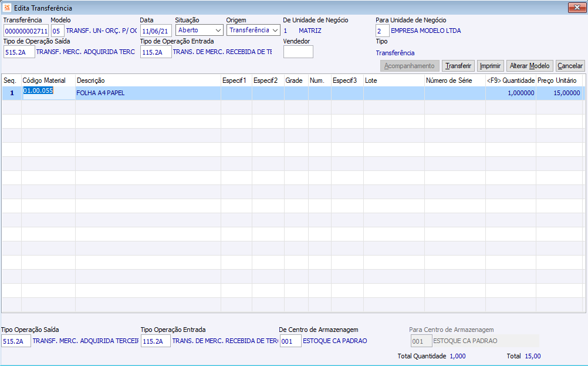The width and height of the screenshot is (588, 366).
Task: Click the Número de Série column header
Action: coord(455,80)
